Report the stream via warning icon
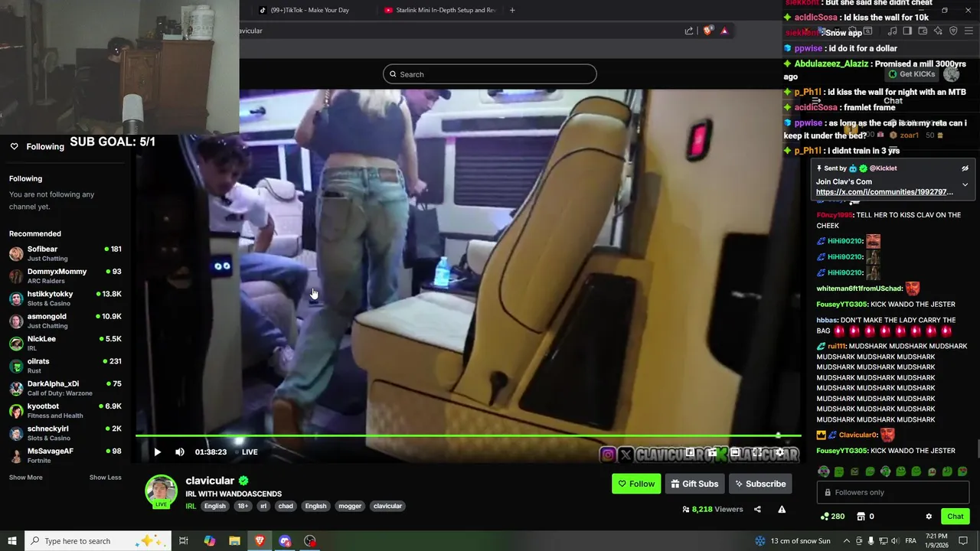 782,509
